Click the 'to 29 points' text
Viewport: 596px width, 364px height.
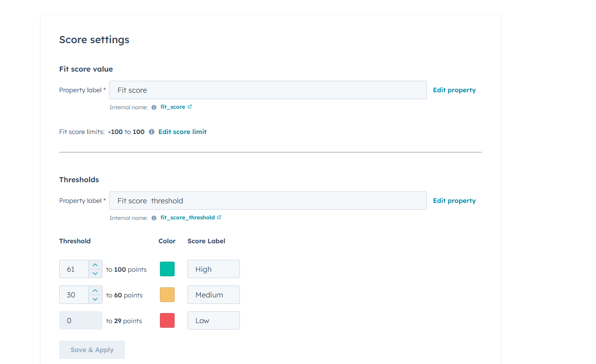124,321
